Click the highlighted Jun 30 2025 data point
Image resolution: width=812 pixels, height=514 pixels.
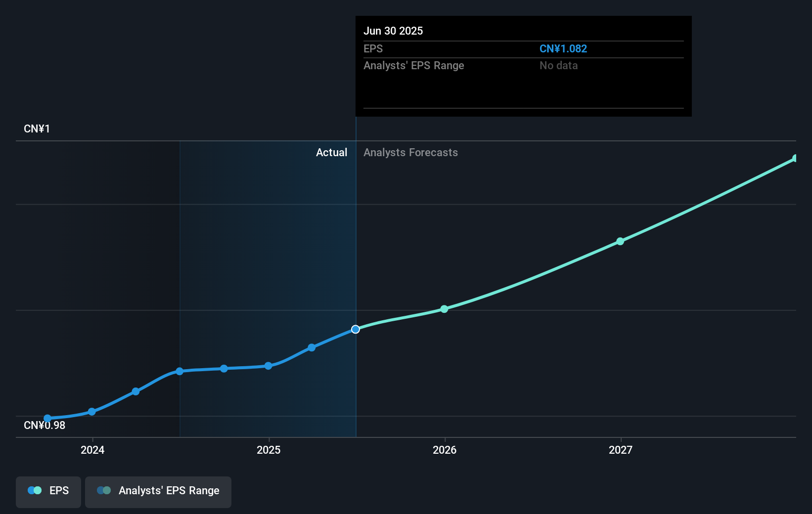coord(356,329)
